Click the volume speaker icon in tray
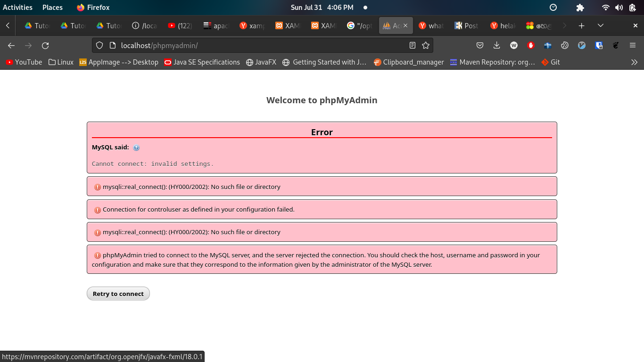The image size is (644, 362). pyautogui.click(x=619, y=8)
